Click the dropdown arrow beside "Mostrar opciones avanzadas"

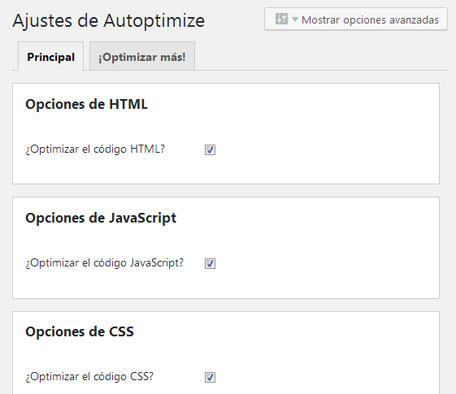295,19
